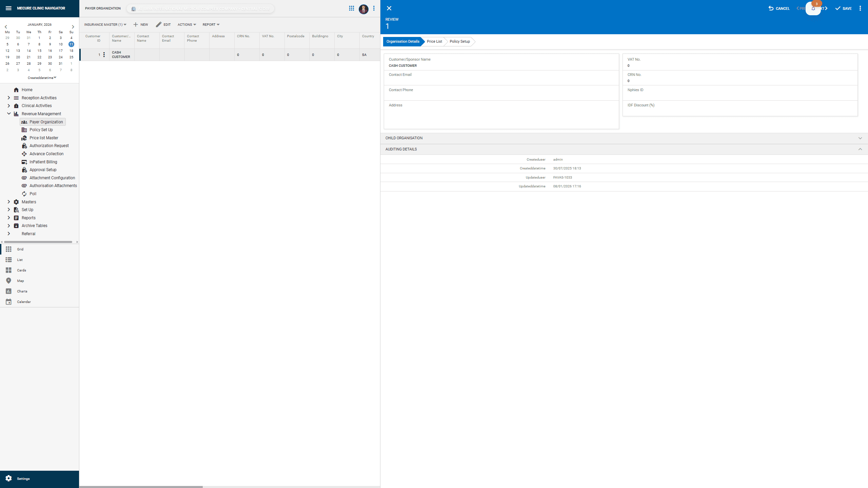Switch to Charts view in sidebar
This screenshot has height=488, width=868.
[22, 291]
